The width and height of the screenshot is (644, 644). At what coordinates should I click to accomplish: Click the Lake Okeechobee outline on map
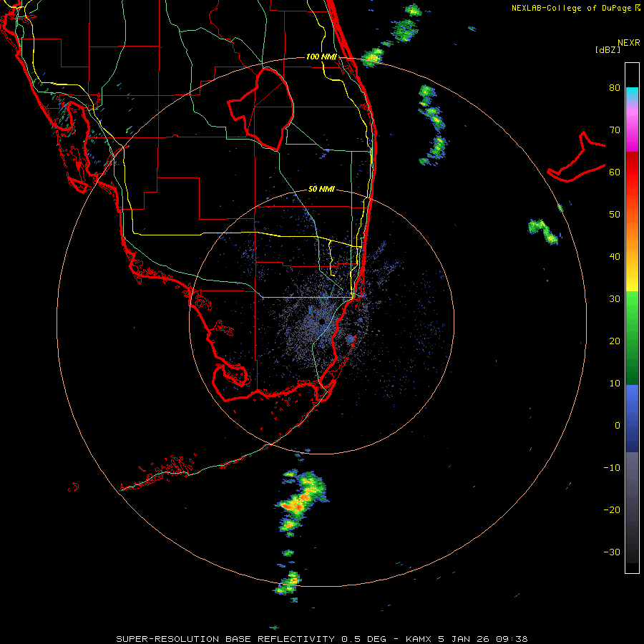(261, 109)
